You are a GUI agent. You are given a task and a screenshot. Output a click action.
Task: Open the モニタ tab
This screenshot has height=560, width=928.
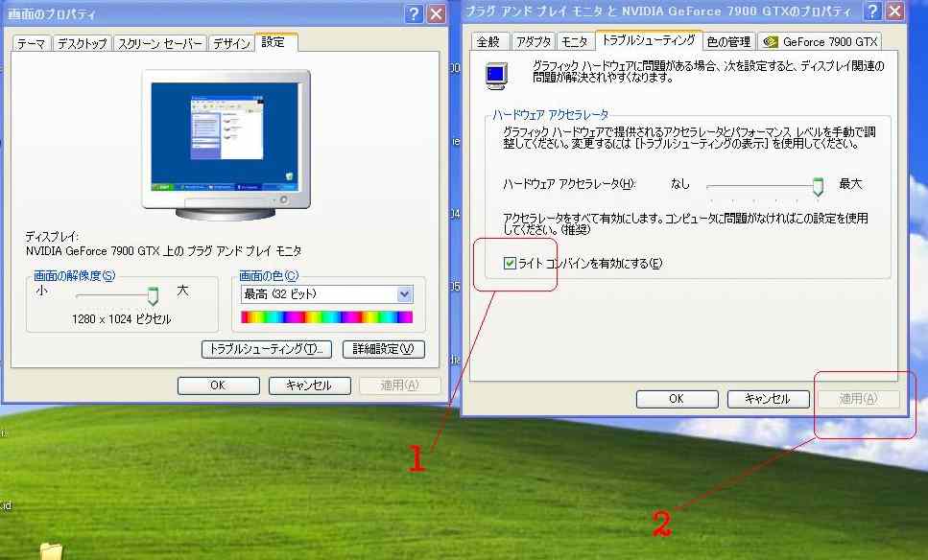click(x=575, y=41)
